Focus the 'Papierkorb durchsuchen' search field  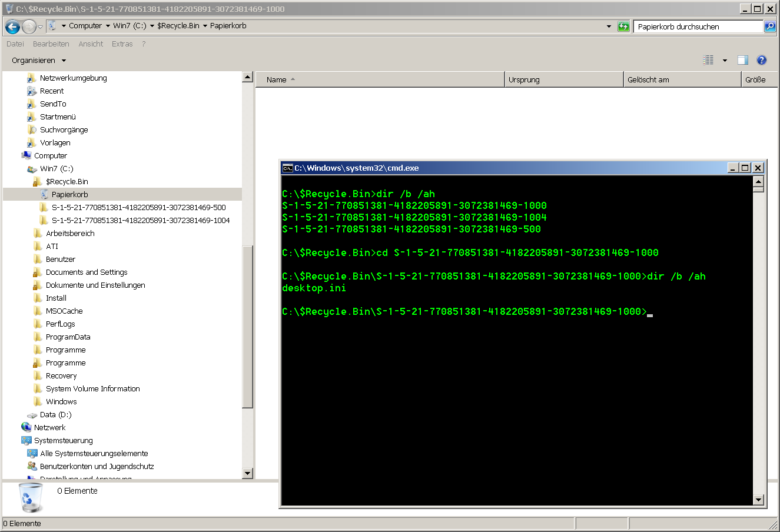point(698,26)
